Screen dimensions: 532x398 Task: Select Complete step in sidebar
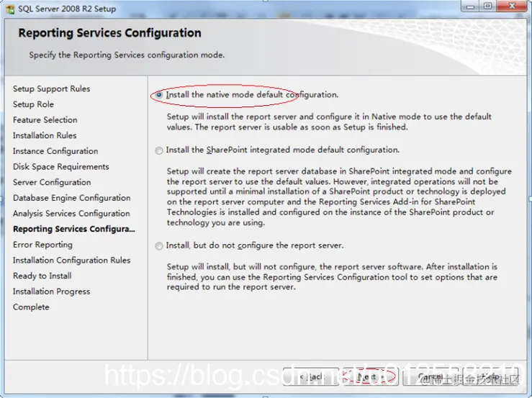[x=31, y=307]
